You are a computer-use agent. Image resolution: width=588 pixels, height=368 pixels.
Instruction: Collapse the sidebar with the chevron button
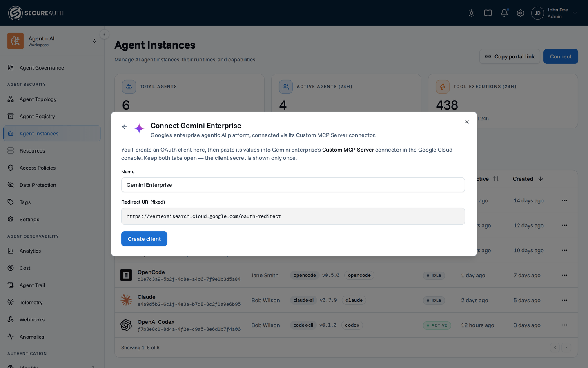click(x=105, y=34)
